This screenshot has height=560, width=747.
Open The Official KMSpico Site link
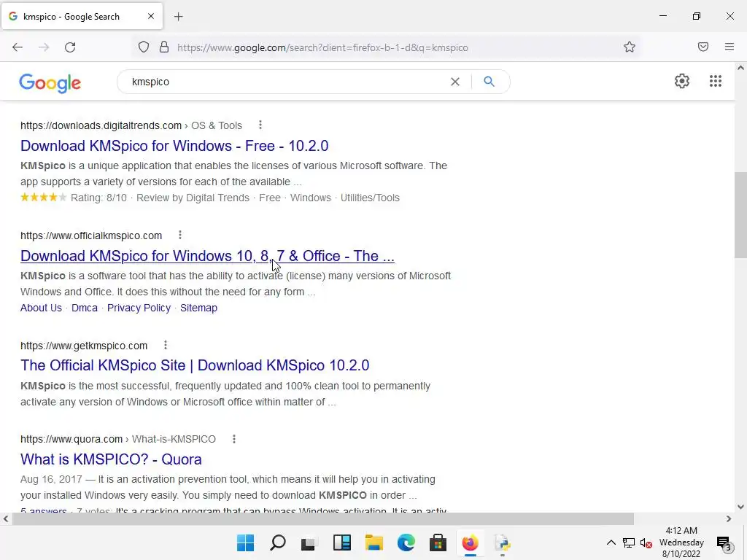point(195,365)
